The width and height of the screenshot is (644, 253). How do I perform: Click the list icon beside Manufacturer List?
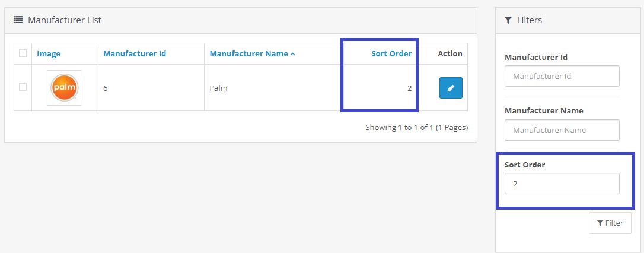tap(18, 20)
